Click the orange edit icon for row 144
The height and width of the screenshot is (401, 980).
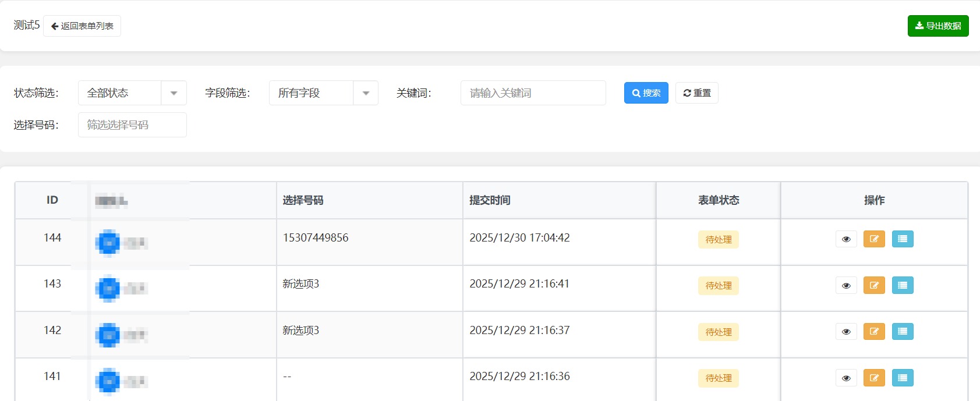pyautogui.click(x=874, y=239)
